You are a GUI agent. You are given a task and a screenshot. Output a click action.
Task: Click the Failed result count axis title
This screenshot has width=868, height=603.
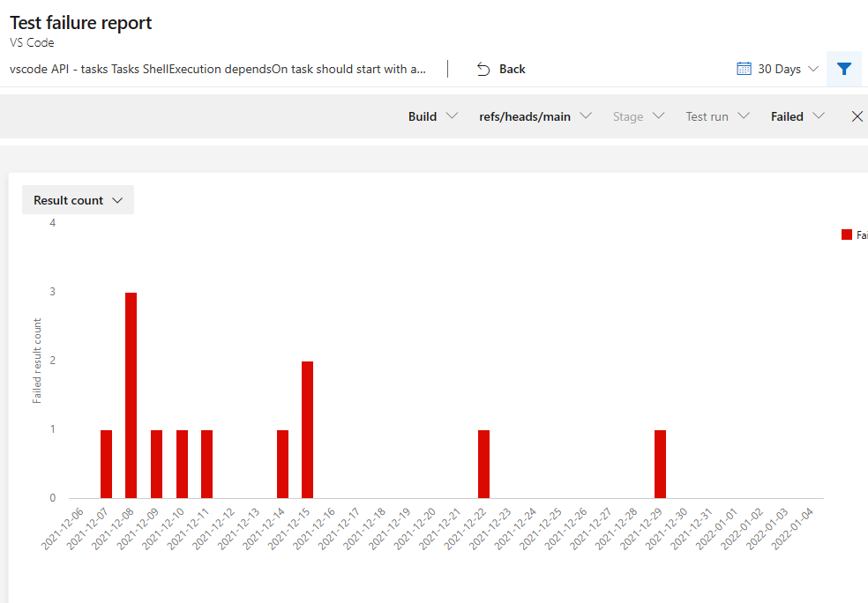[37, 361]
